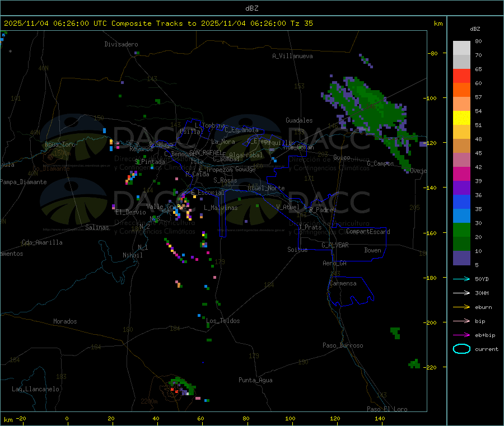The width and height of the screenshot is (504, 426).
Task: Click the 'Paso_El_Loro' place label
Action: coord(387,409)
